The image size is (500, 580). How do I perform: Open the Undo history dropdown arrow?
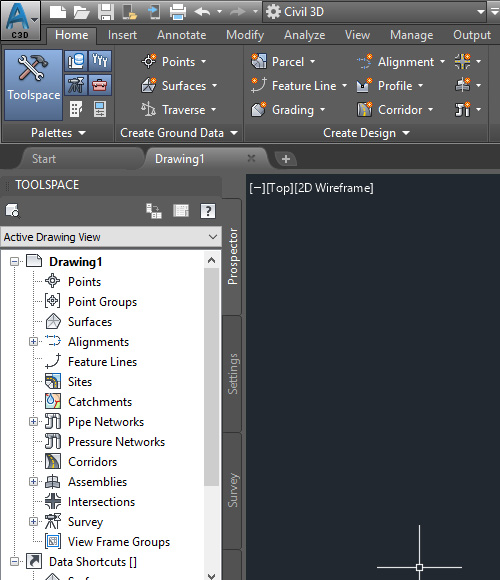(219, 12)
